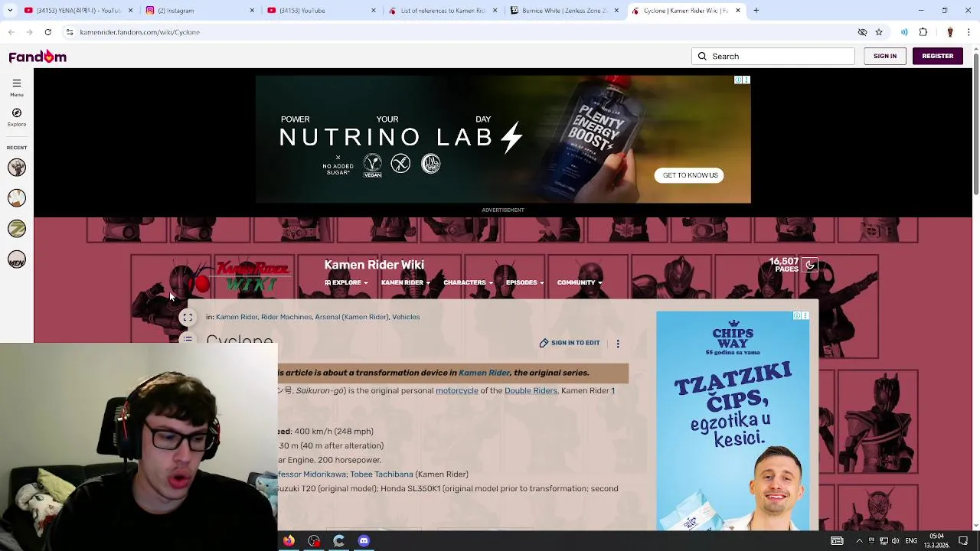Open Firefox from the taskbar
The height and width of the screenshot is (551, 980).
coord(289,541)
